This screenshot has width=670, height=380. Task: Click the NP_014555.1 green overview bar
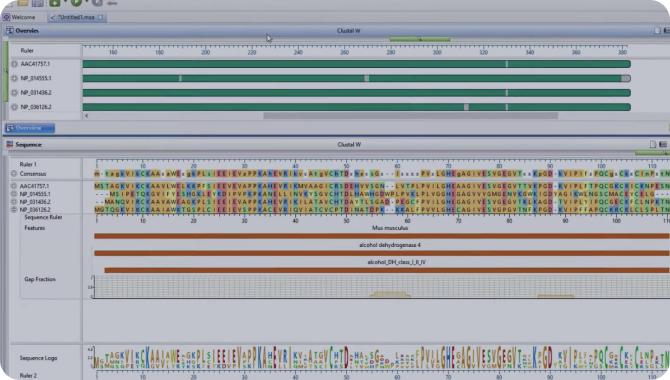356,78
